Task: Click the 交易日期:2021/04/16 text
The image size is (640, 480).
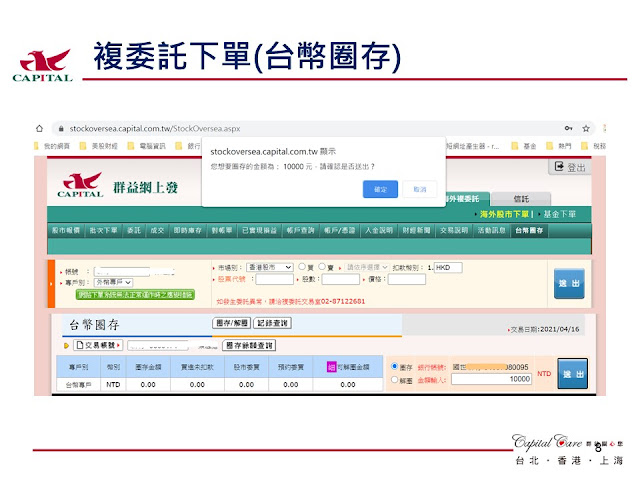Action: pos(545,329)
